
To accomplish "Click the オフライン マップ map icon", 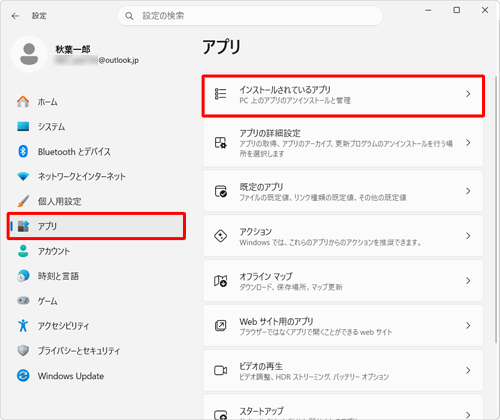I will [220, 281].
